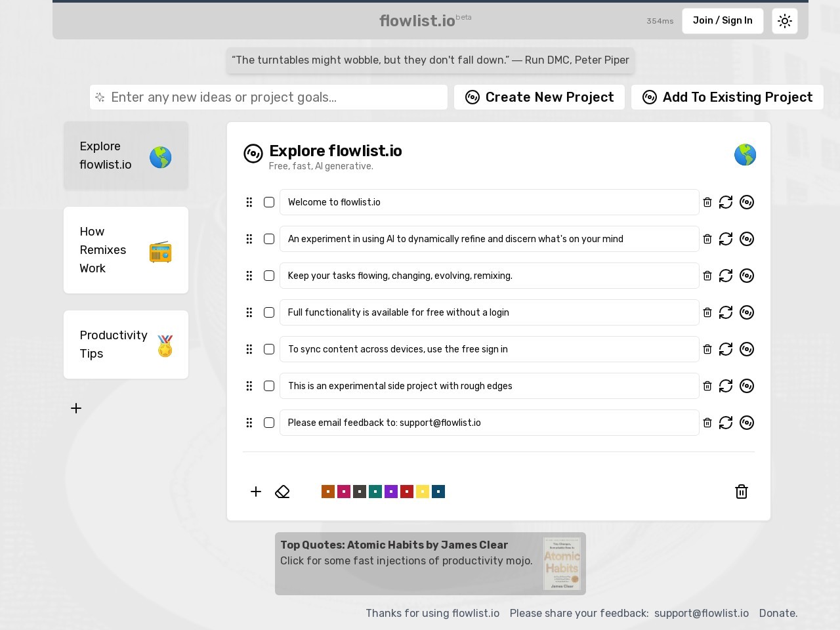Open the support@flowlist.io footer link
The image size is (840, 630).
702,613
